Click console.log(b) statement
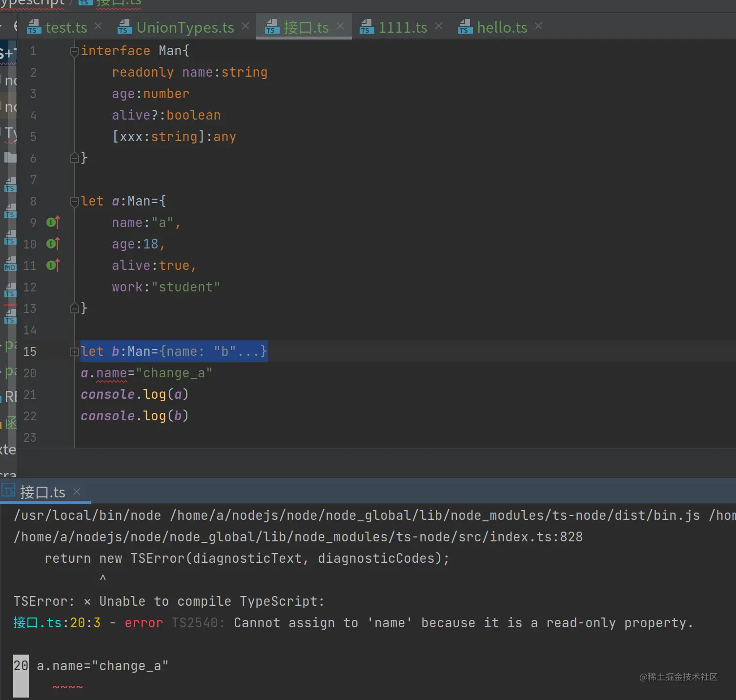 pyautogui.click(x=135, y=416)
